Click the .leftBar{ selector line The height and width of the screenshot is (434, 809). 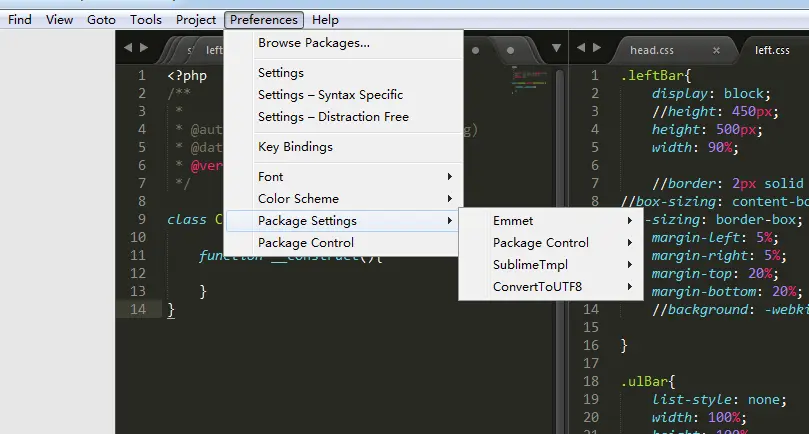(656, 76)
